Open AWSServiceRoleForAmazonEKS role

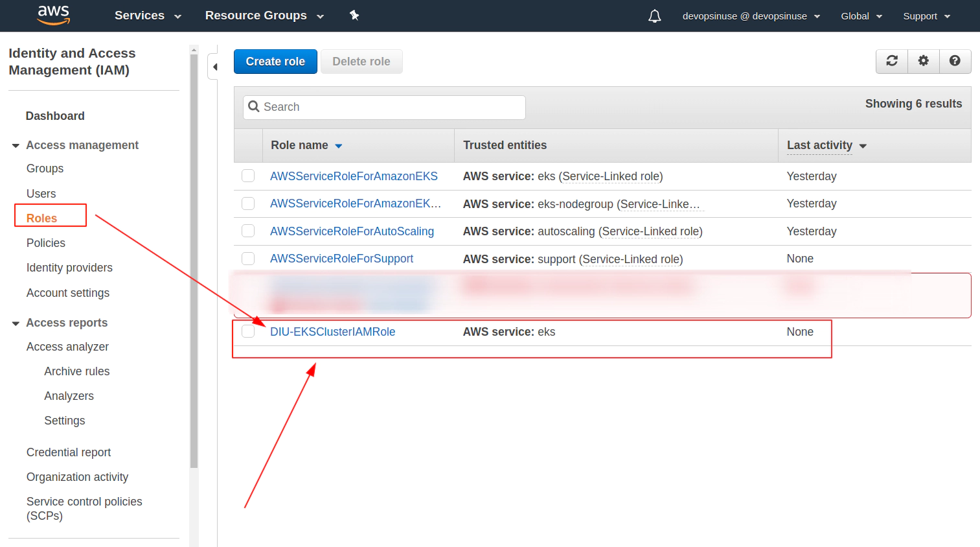click(x=354, y=176)
